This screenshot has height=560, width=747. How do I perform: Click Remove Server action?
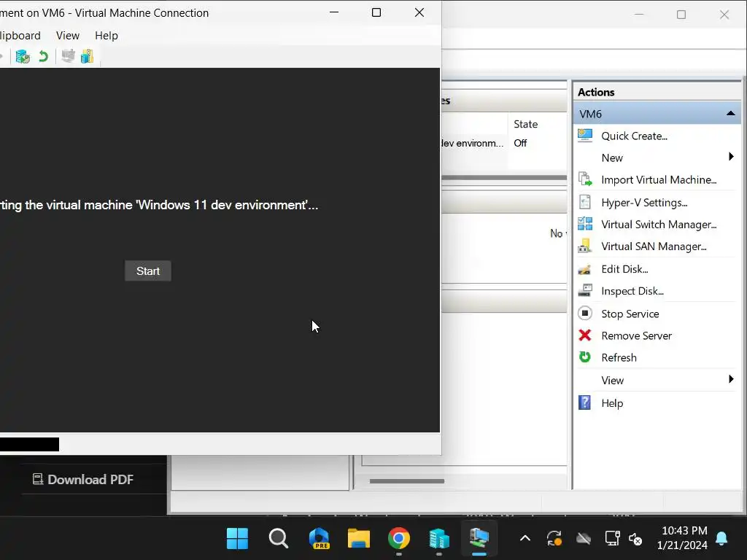[636, 335]
